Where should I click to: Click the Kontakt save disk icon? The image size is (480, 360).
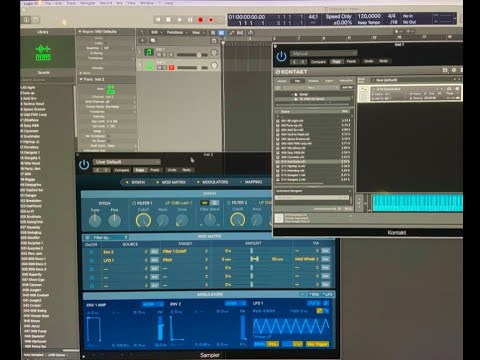tap(445, 70)
